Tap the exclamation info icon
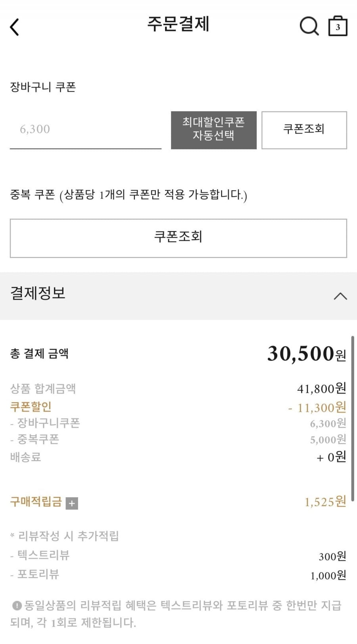The image size is (357, 644). pyautogui.click(x=17, y=606)
